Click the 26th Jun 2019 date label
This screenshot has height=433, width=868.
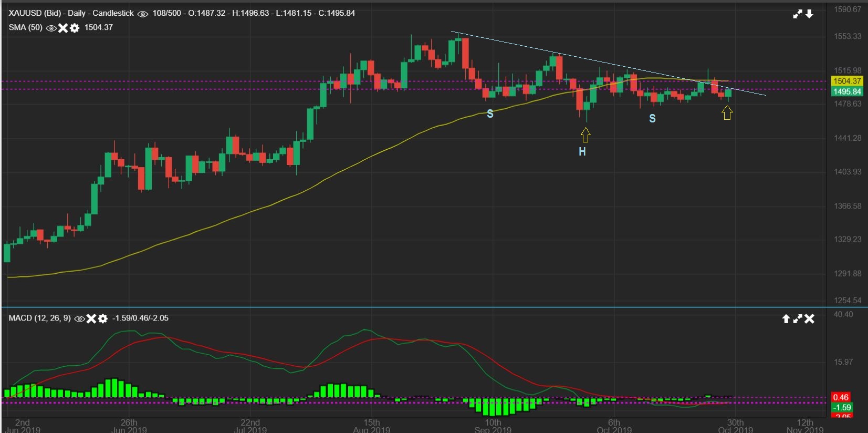(129, 426)
